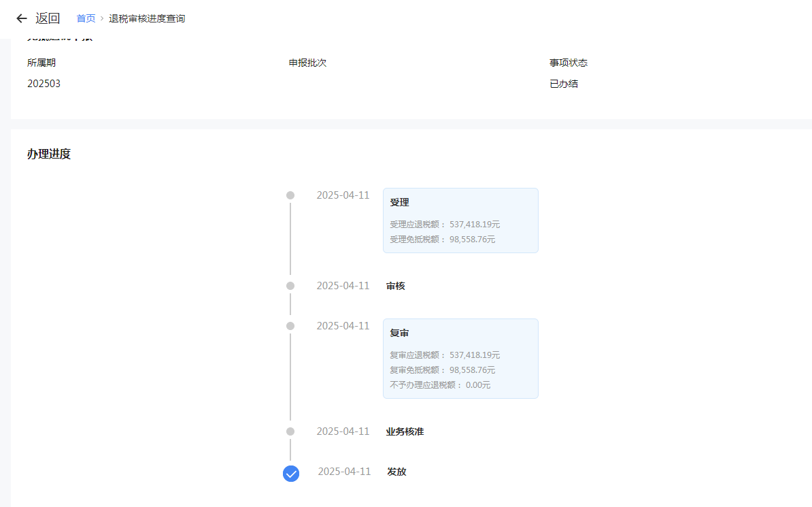Click the gray timeline dot for 业务核准
The width and height of the screenshot is (812, 507).
pyautogui.click(x=290, y=431)
